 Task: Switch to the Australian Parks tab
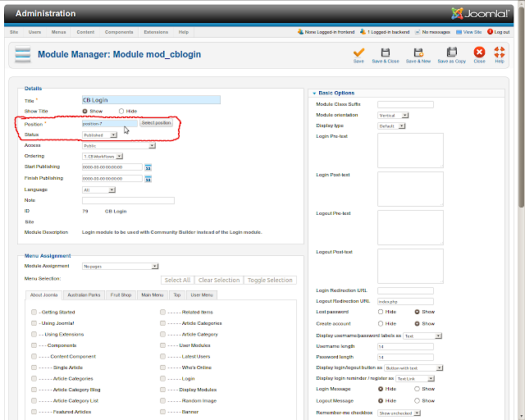tap(84, 295)
